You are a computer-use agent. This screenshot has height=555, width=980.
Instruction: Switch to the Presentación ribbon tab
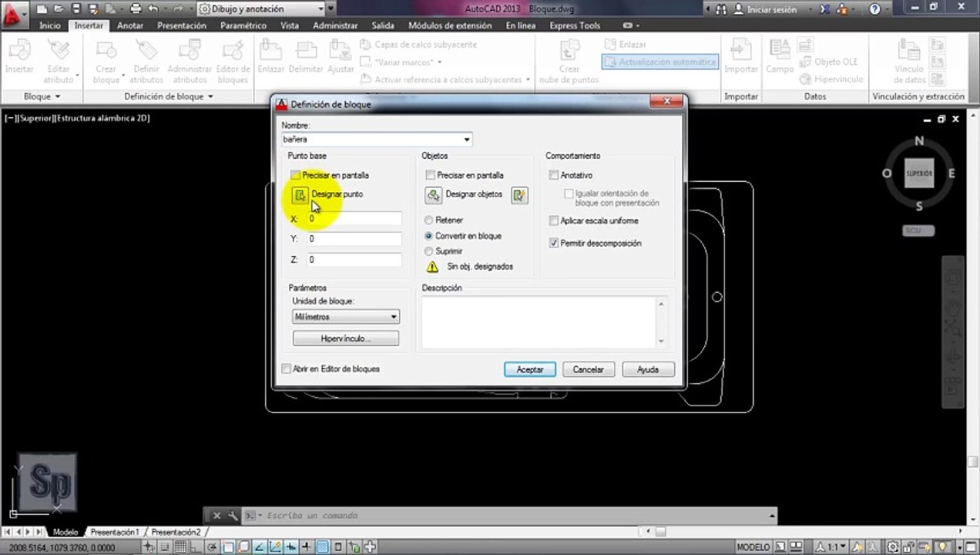[182, 25]
